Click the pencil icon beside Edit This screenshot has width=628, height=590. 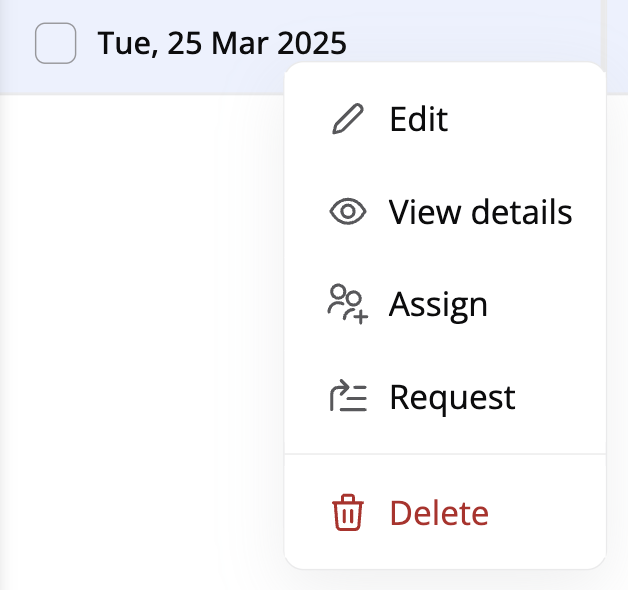(x=347, y=120)
